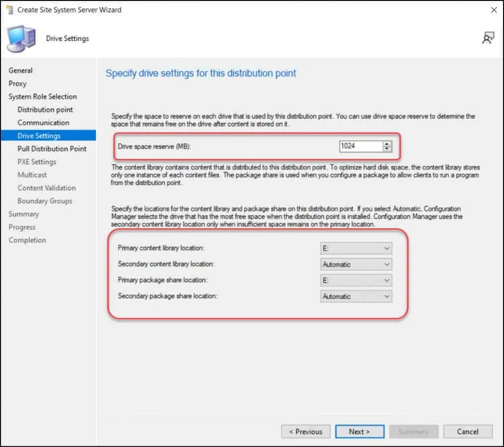Close the wizard window

click(x=494, y=9)
